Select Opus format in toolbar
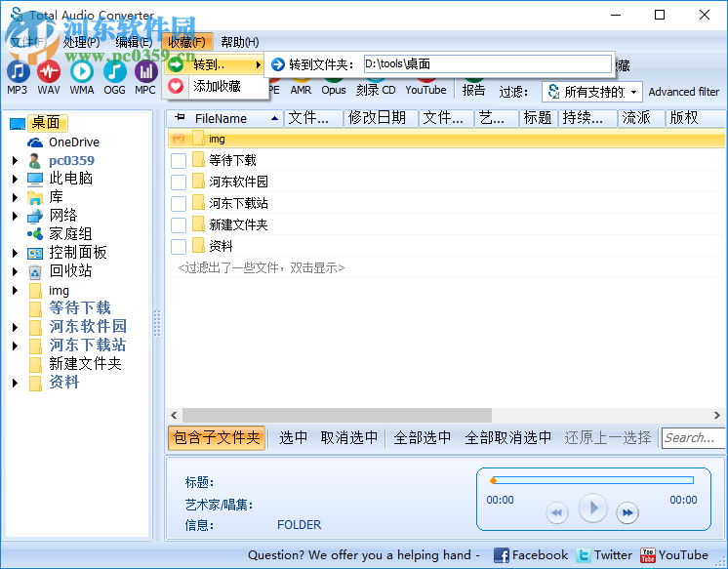The width and height of the screenshot is (728, 569). [334, 89]
